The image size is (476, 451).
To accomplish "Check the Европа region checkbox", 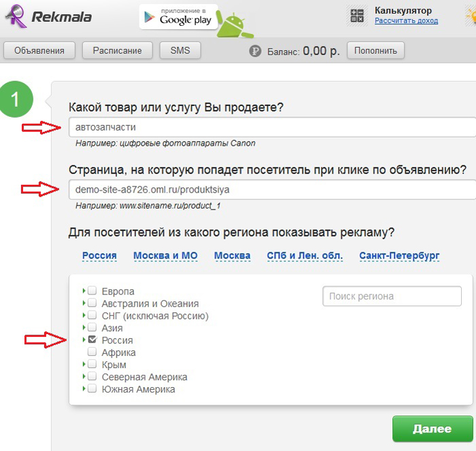I will point(92,290).
